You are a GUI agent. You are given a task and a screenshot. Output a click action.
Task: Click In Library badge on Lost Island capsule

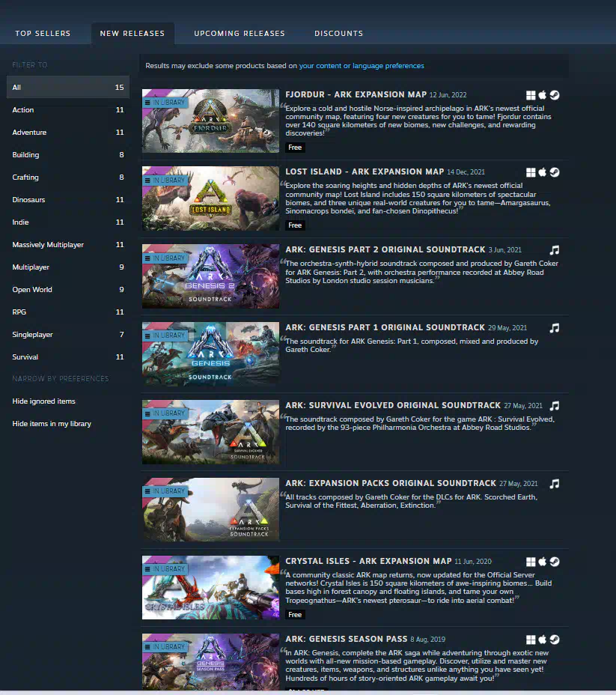click(165, 180)
